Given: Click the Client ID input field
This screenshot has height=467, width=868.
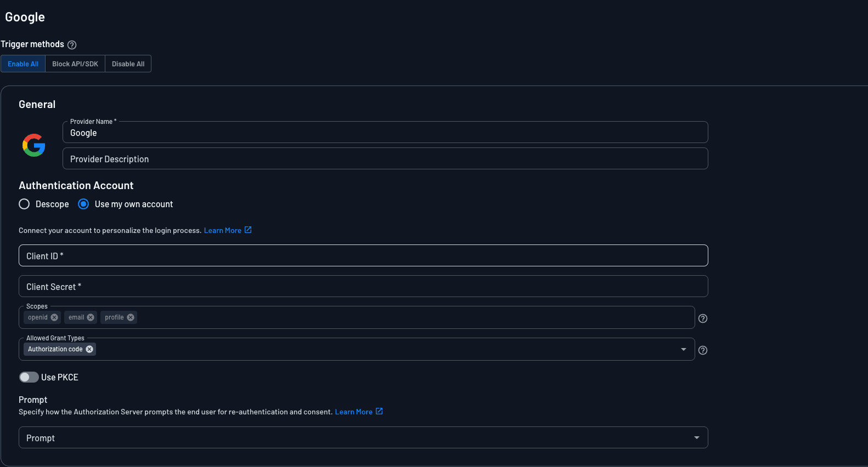Looking at the screenshot, I should click(x=363, y=255).
